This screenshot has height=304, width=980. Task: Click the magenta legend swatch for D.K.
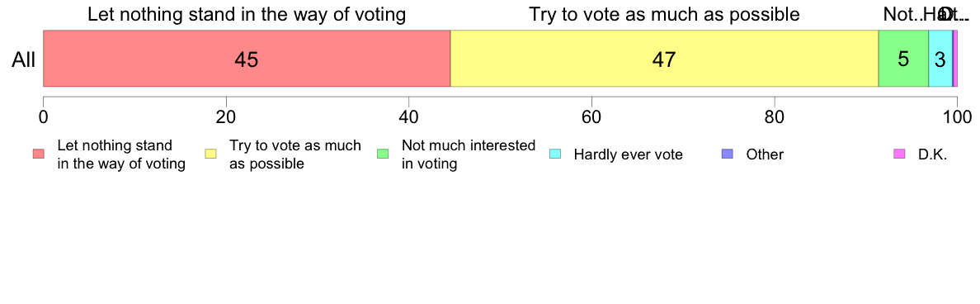(899, 154)
